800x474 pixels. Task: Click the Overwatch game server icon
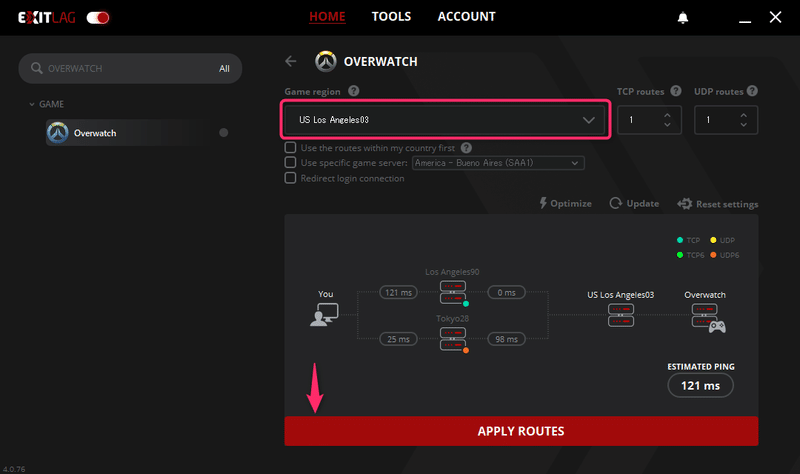click(708, 317)
